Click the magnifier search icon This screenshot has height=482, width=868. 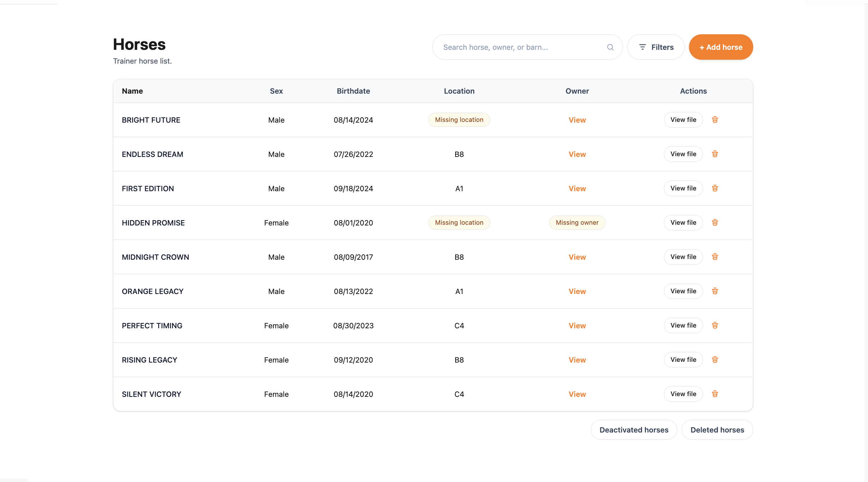pos(610,47)
